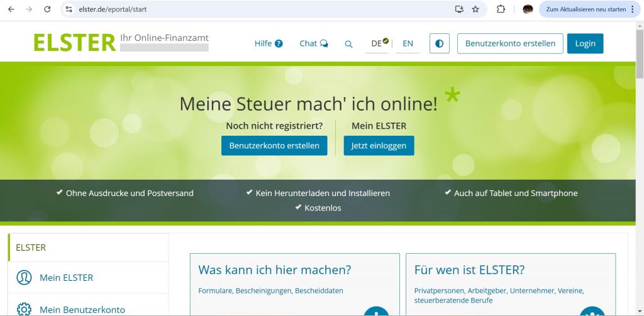Click the ELSTER logo

point(74,43)
